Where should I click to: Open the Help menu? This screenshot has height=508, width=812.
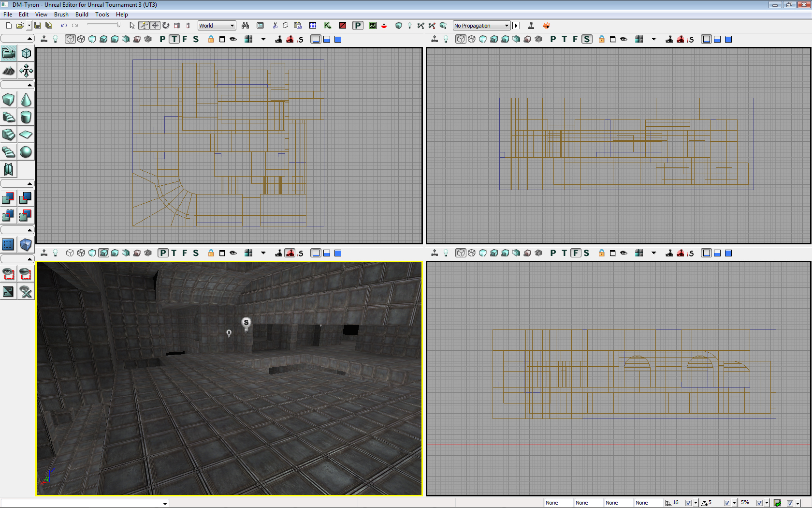click(x=122, y=15)
